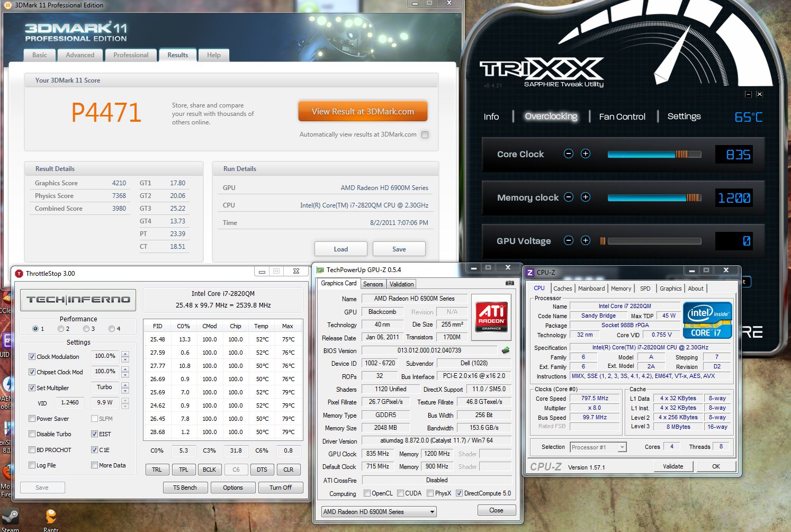This screenshot has height=532, width=791.
Task: Click the GPU-Z title bar icon
Action: pyautogui.click(x=320, y=270)
